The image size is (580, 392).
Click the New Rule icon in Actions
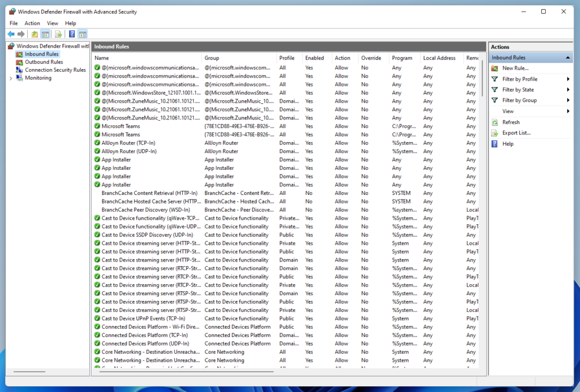pos(495,68)
